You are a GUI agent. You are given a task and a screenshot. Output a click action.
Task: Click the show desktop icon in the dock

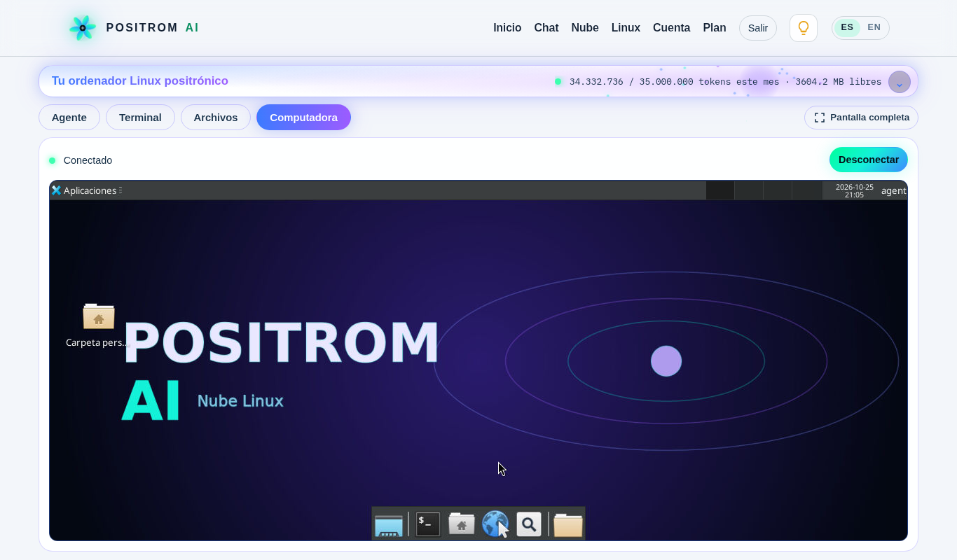389,525
